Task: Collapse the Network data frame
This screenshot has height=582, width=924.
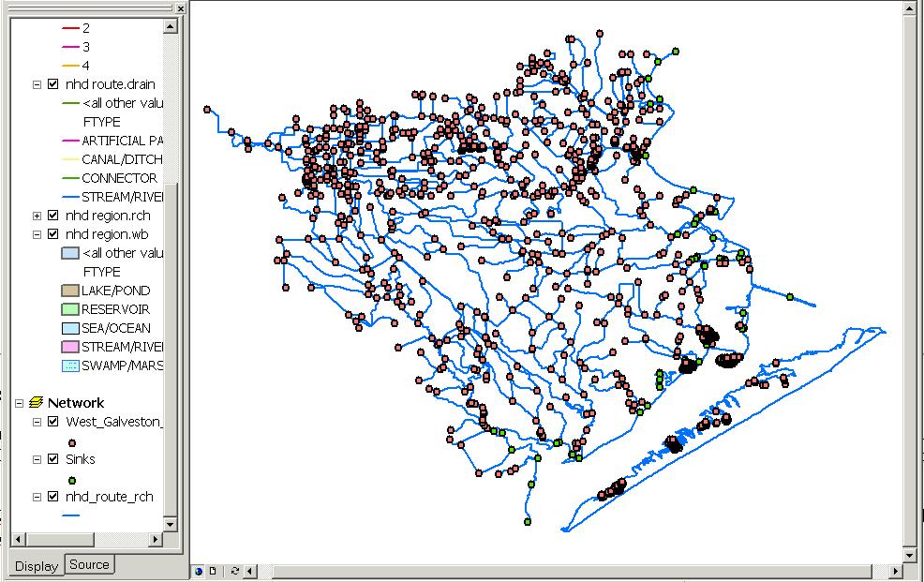Action: [x=20, y=403]
